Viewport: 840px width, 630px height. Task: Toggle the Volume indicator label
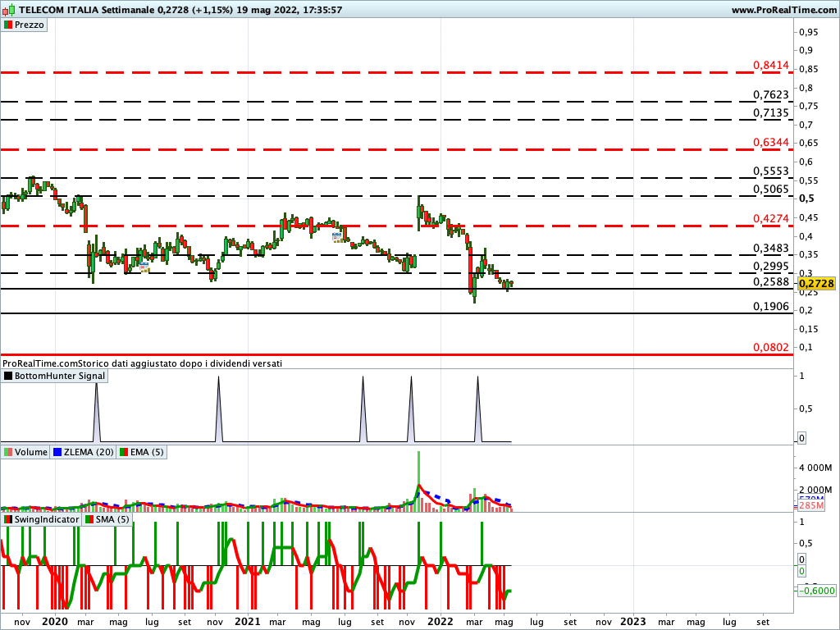pos(27,452)
